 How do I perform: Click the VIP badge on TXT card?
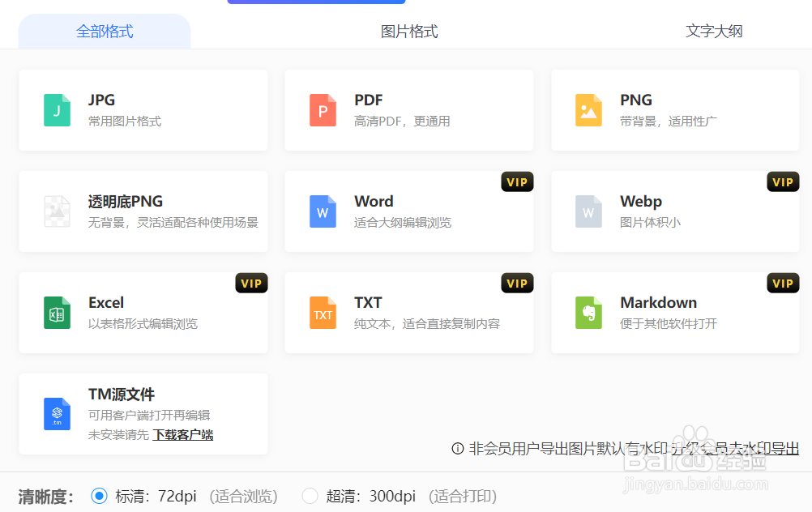point(517,284)
